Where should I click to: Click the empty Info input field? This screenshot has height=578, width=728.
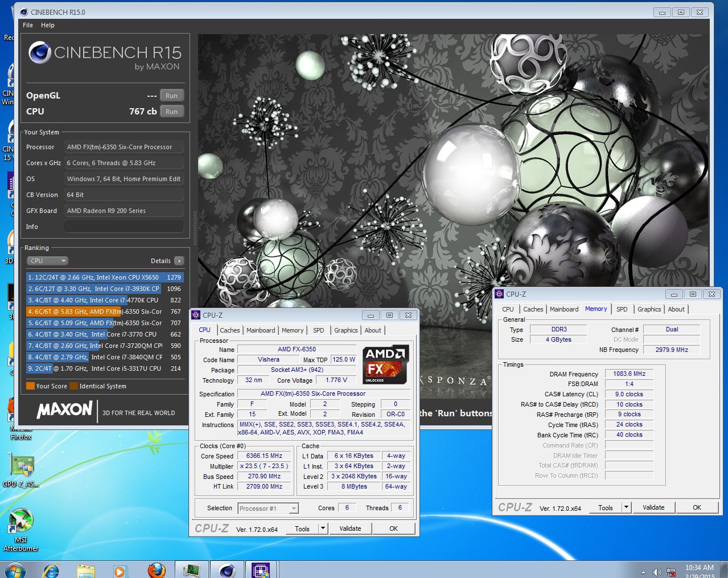[124, 227]
